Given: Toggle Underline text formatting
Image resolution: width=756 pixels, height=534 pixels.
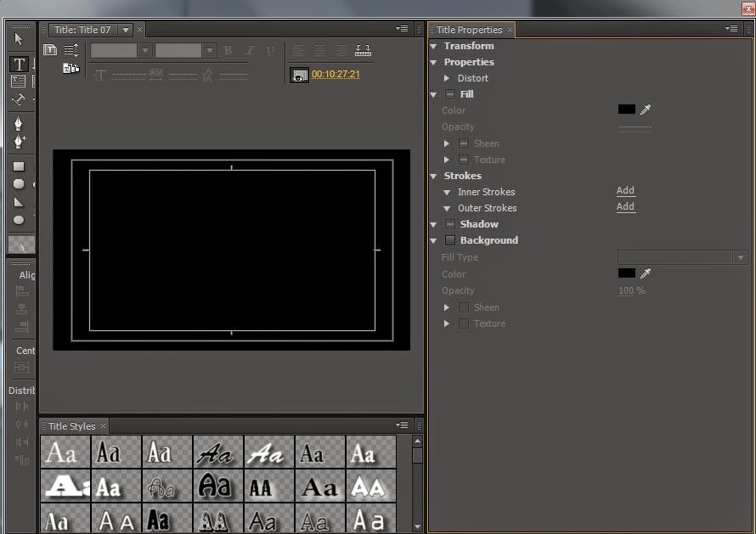Looking at the screenshot, I should [270, 50].
